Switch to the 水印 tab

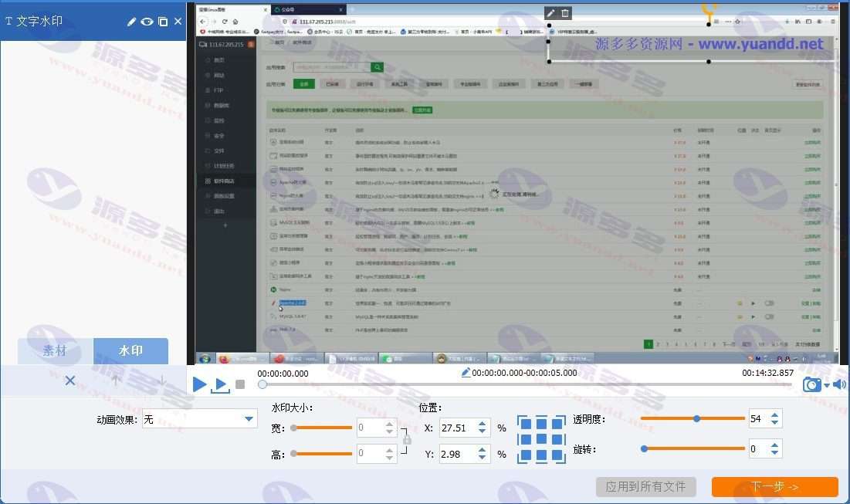coord(130,350)
